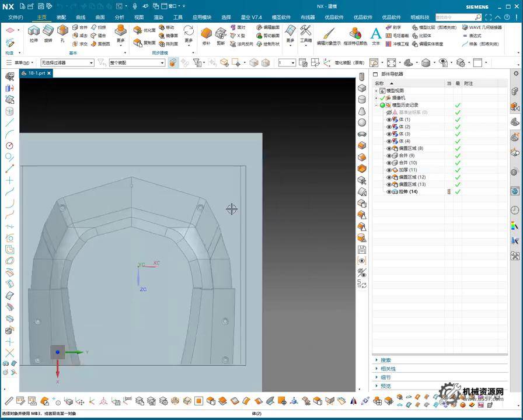Viewport: 523px width, 420px height.
Task: Open the 文件(F) menu
Action: [x=15, y=17]
